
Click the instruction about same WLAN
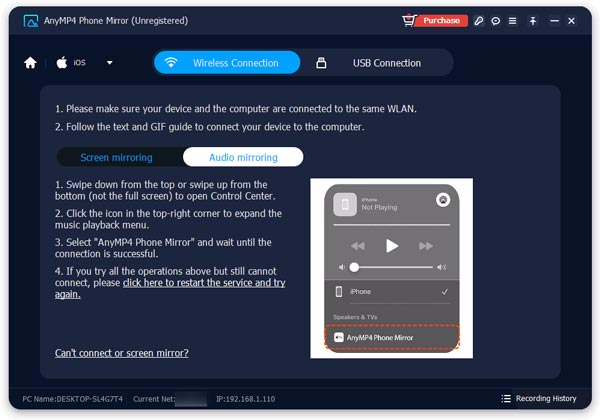236,109
